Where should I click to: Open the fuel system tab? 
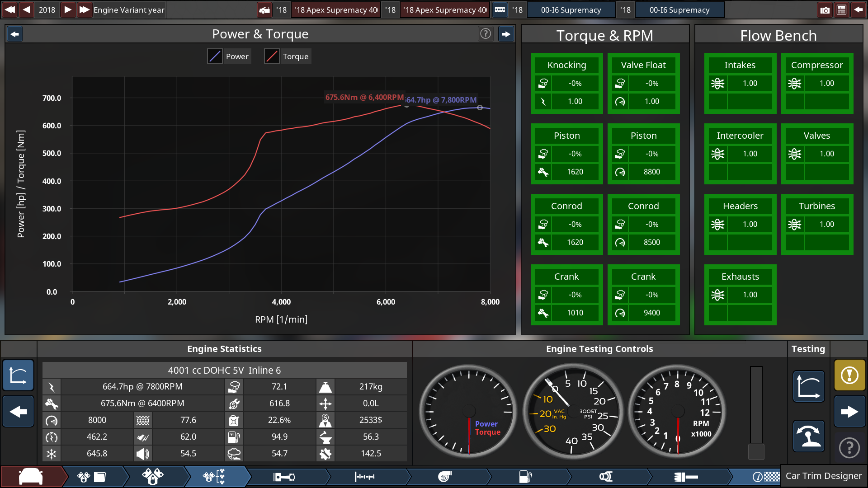[x=525, y=477]
